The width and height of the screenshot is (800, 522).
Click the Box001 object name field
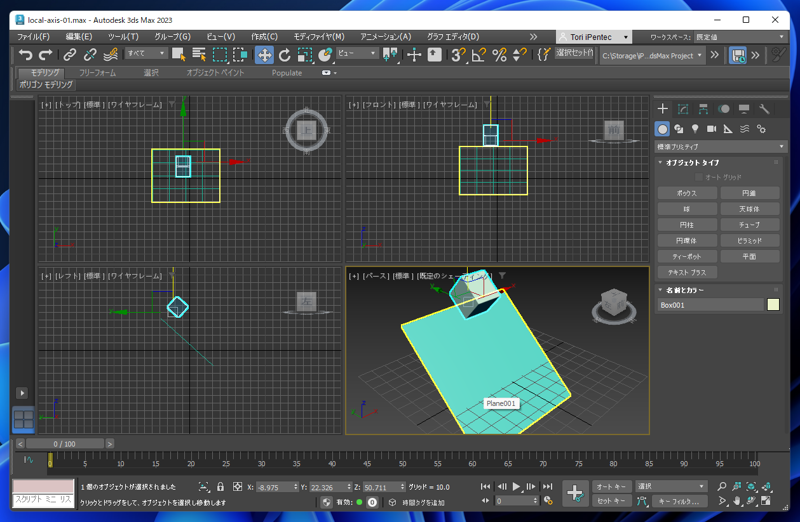[710, 305]
